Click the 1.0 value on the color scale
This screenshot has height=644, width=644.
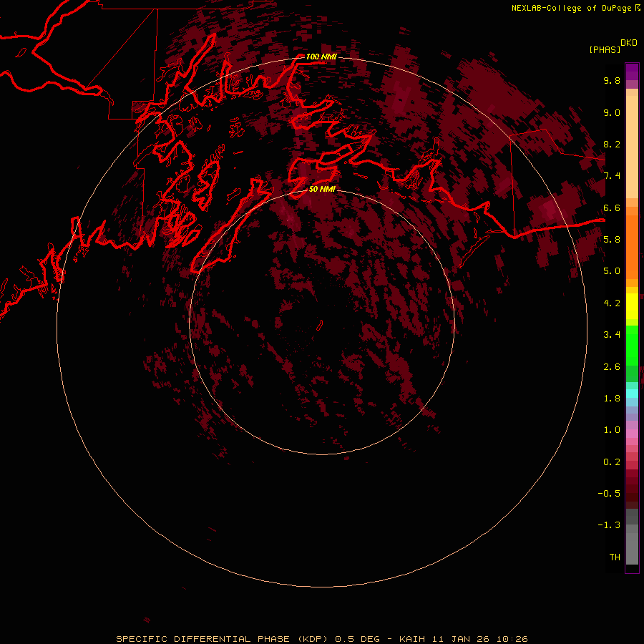coord(612,430)
